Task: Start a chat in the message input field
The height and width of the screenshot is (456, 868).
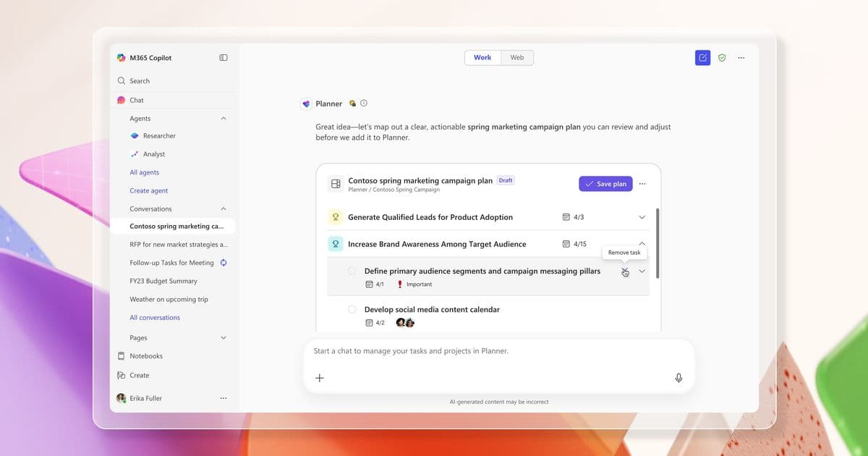Action: click(470, 350)
